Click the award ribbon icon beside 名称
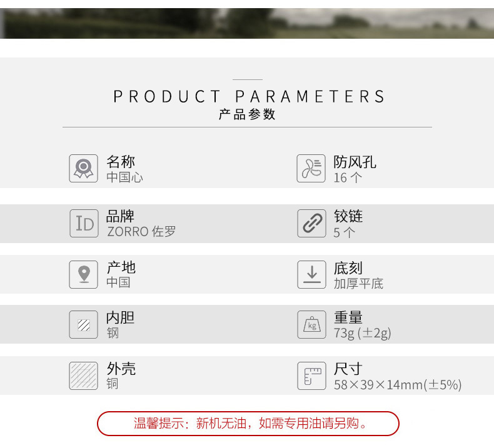 pos(83,169)
